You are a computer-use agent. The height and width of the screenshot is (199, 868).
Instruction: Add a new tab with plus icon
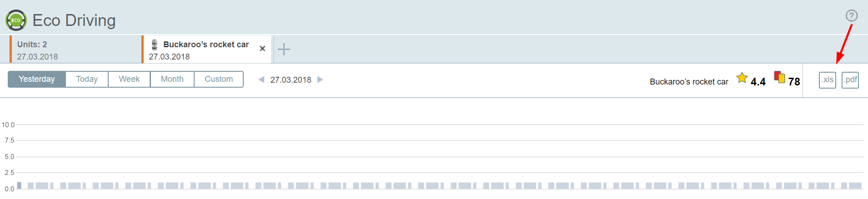[284, 49]
